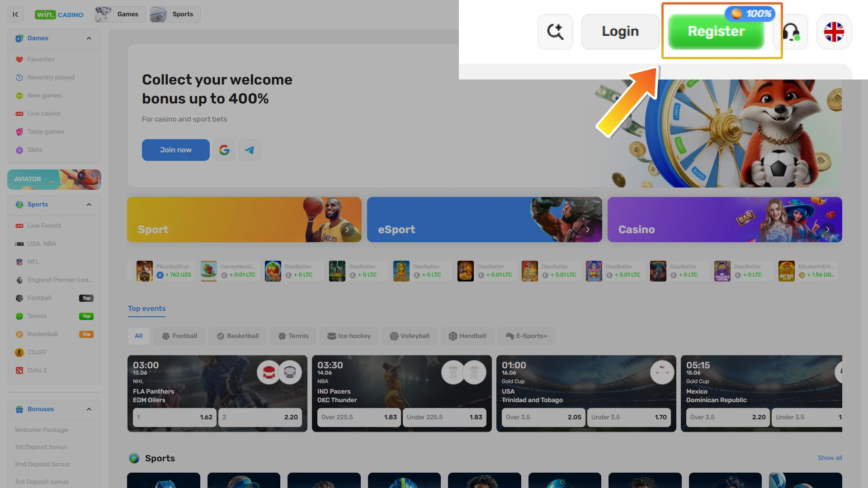The width and height of the screenshot is (868, 488).
Task: Open the Top events tab
Action: point(146,309)
